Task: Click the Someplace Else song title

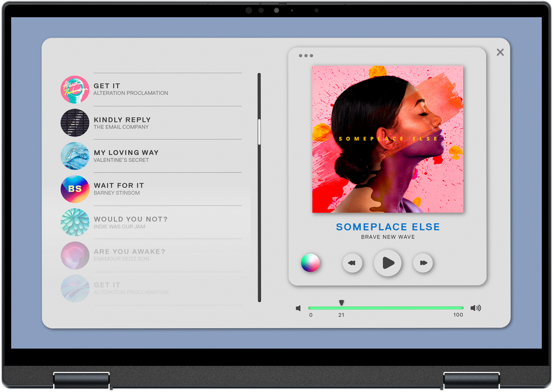Action: click(388, 227)
